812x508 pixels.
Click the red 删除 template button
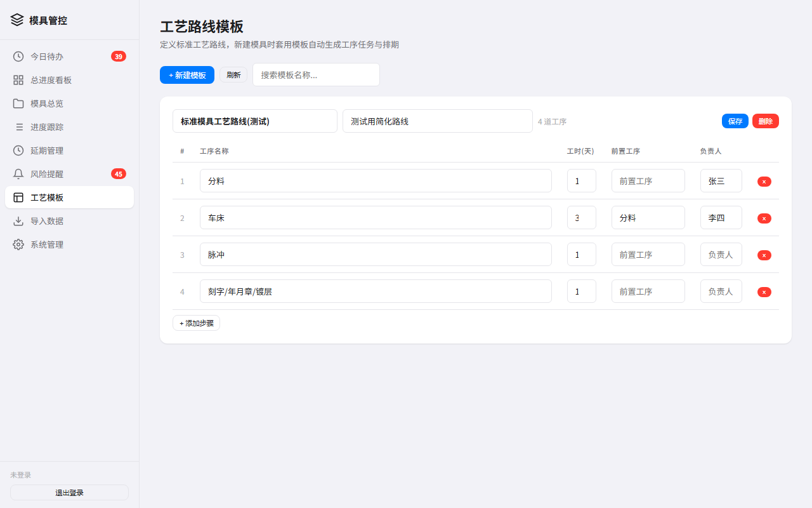pos(766,121)
